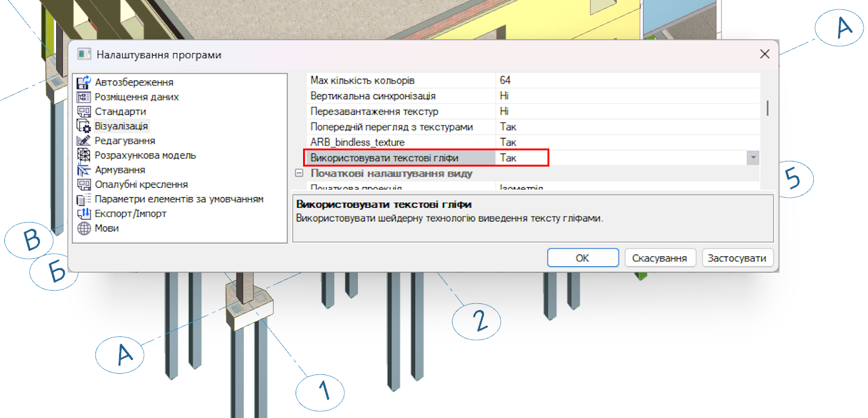Viewport: 868px width, 418px height.
Task: Collapse the Початкові налаштування виду section
Action: coord(299,173)
